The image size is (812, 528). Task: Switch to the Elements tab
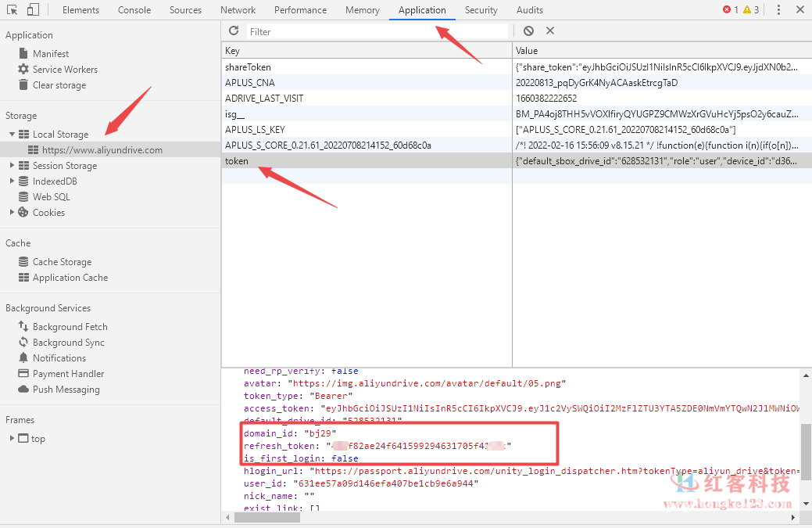[x=80, y=10]
